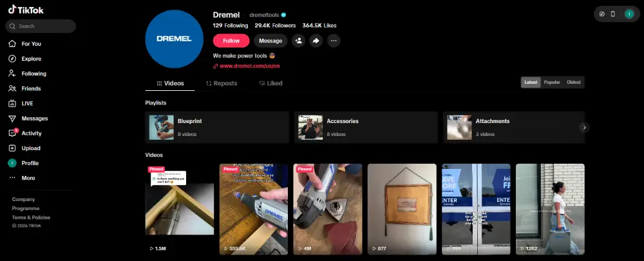Open the three-dots more options menu
644x261 pixels.
(334, 41)
